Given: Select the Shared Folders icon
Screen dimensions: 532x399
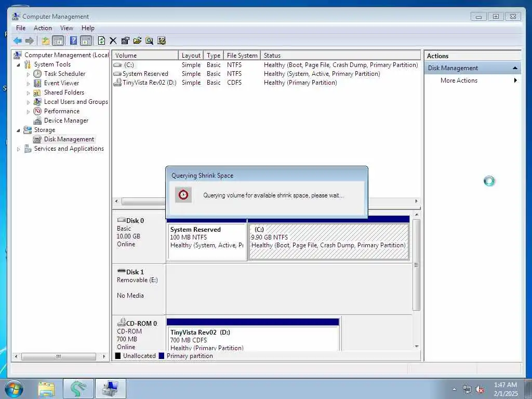Looking at the screenshot, I should [x=37, y=92].
